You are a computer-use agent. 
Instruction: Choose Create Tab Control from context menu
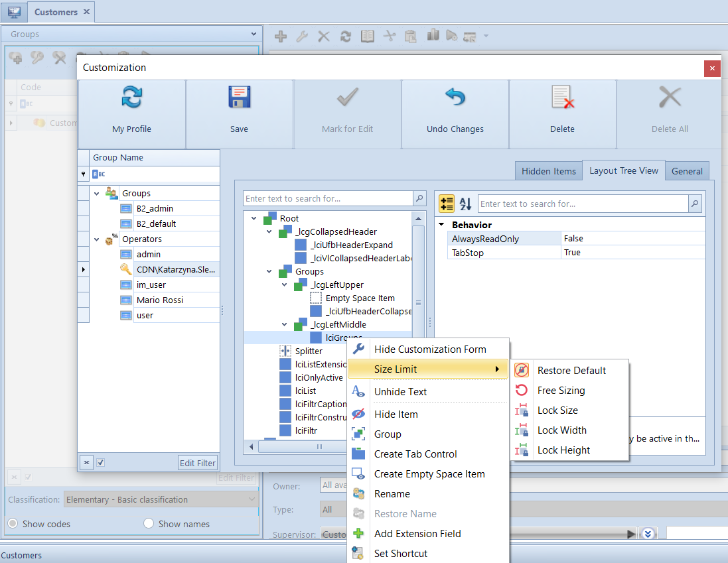coord(429,454)
